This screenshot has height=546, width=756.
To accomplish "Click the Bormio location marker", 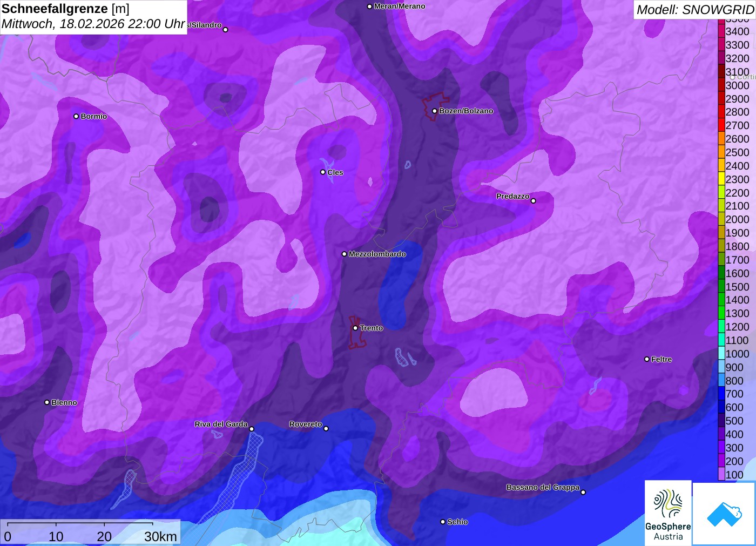I will point(76,116).
